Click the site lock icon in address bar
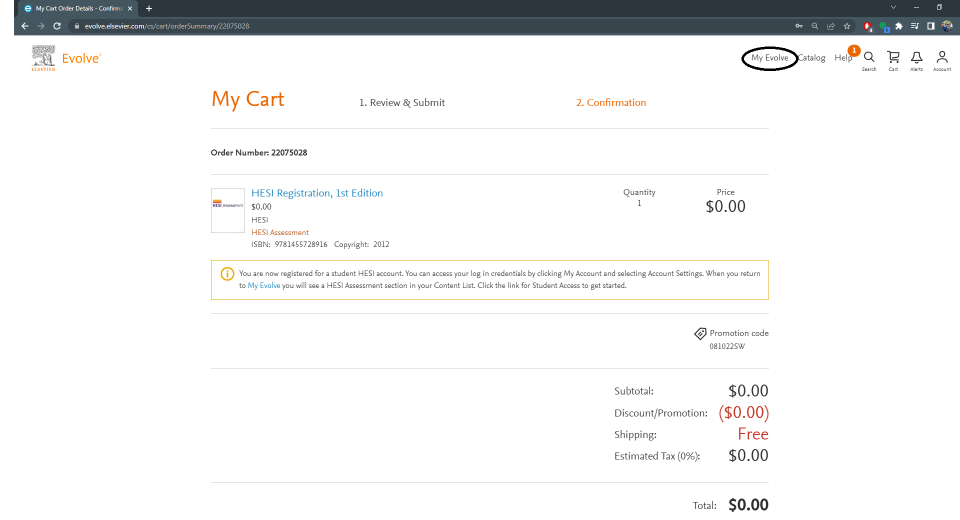This screenshot has width=960, height=520. click(77, 26)
